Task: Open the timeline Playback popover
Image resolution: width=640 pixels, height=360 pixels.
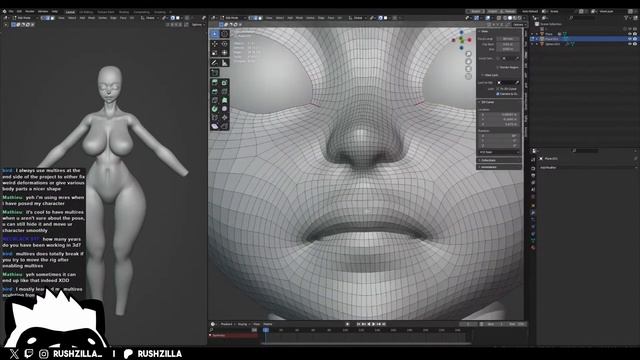Action: (x=227, y=324)
